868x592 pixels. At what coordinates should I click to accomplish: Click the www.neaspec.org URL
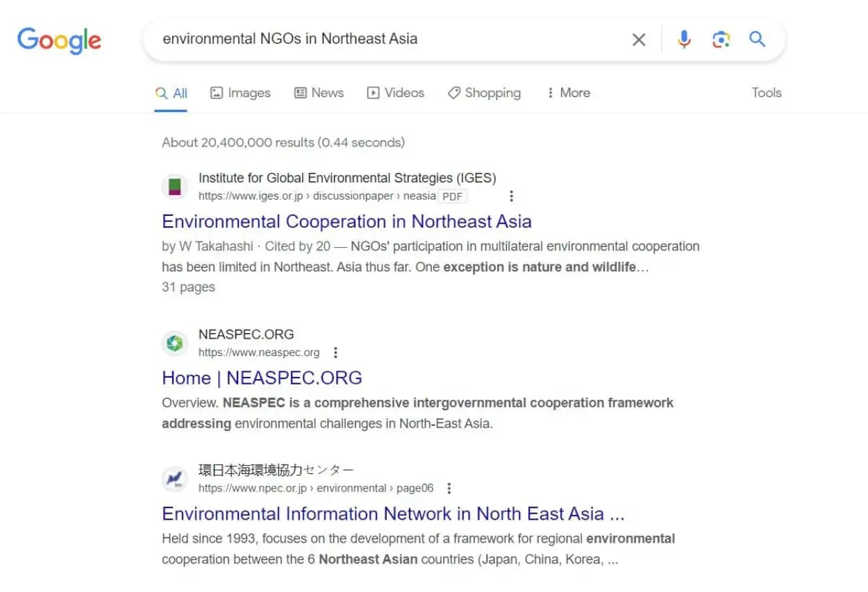tap(259, 353)
